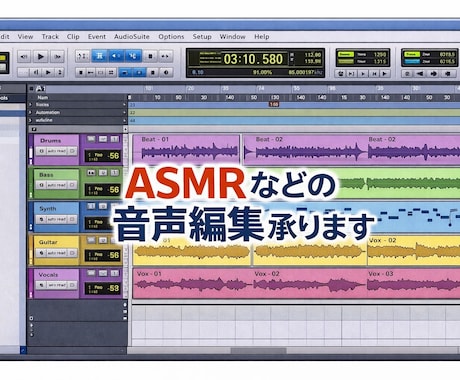Select the Vocals track name
Viewport: 460px width, 380px height.
[x=48, y=275]
